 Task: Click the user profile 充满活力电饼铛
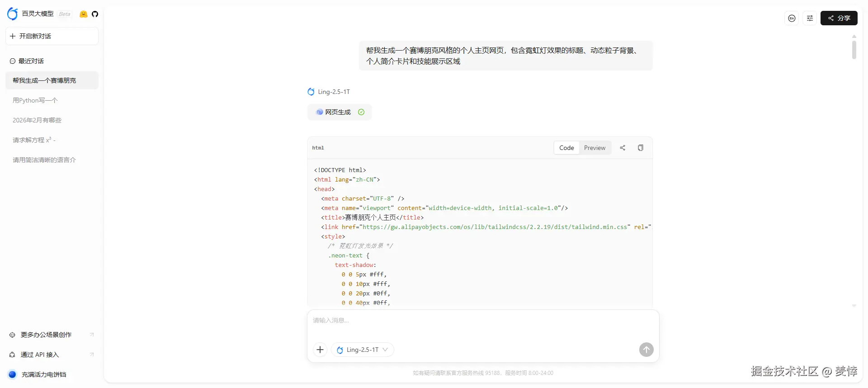click(x=44, y=374)
